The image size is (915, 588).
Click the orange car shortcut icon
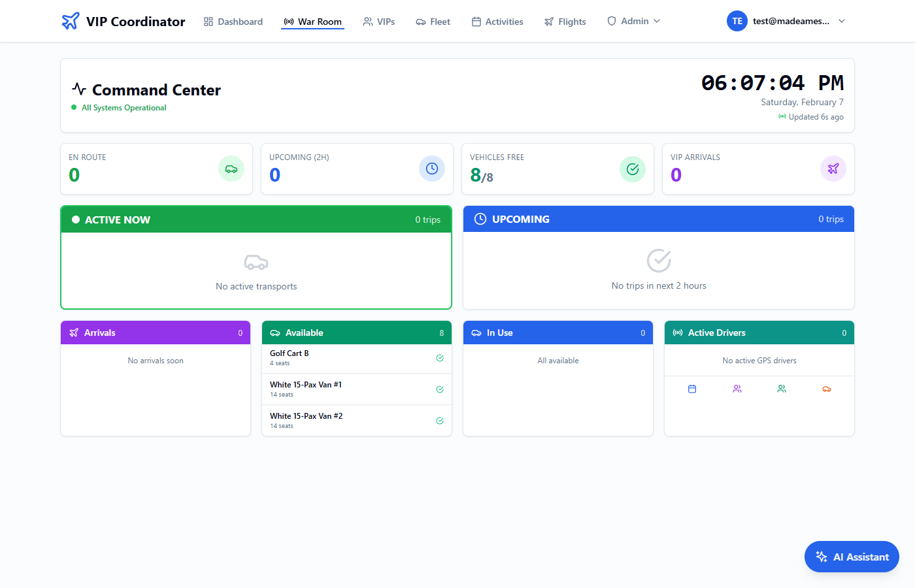827,389
